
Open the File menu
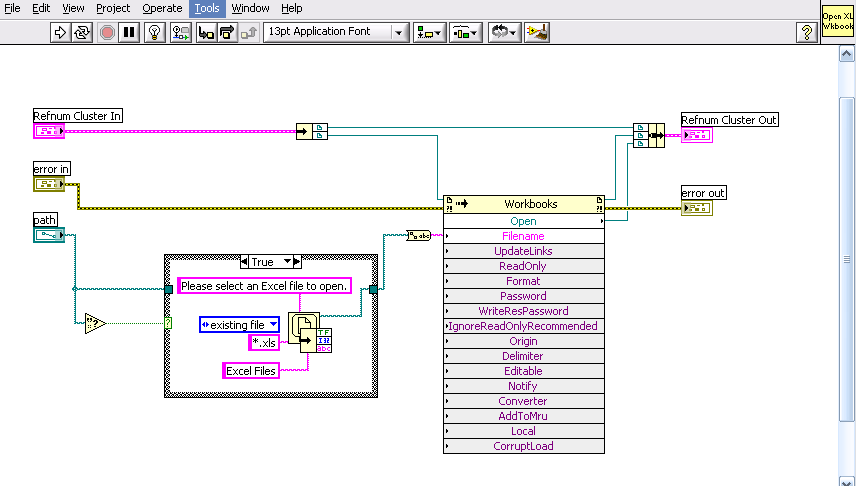pos(12,8)
